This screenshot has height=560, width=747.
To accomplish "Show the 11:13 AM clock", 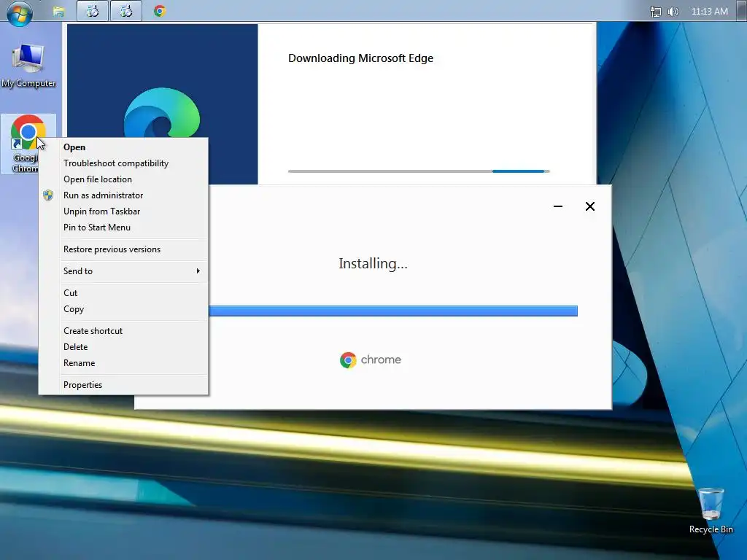I will [709, 12].
